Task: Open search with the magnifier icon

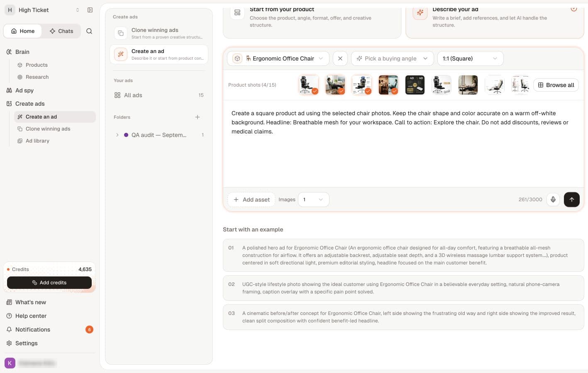Action: pyautogui.click(x=89, y=31)
